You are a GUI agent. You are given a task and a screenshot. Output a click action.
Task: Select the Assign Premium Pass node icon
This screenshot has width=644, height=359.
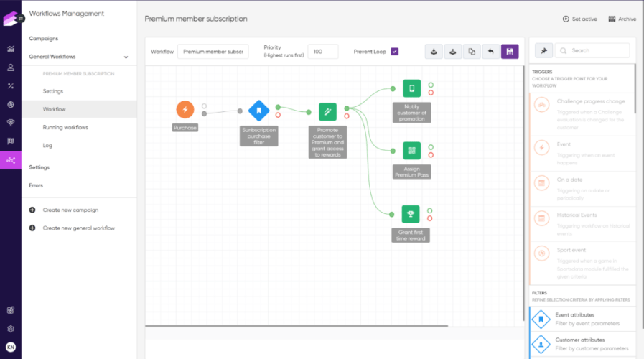click(411, 150)
